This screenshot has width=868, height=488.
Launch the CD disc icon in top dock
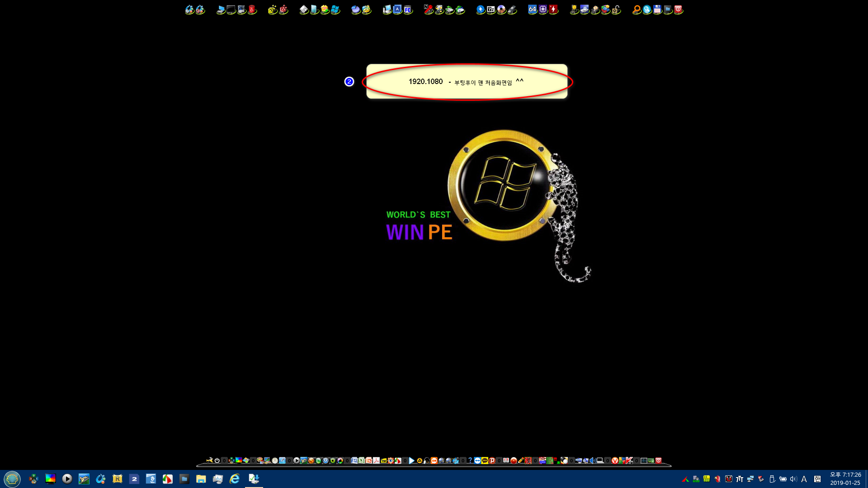click(x=501, y=9)
